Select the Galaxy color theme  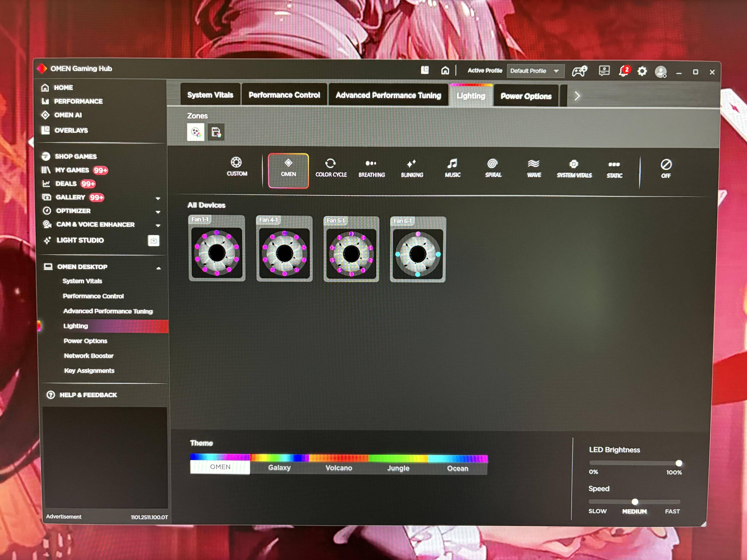point(279,465)
